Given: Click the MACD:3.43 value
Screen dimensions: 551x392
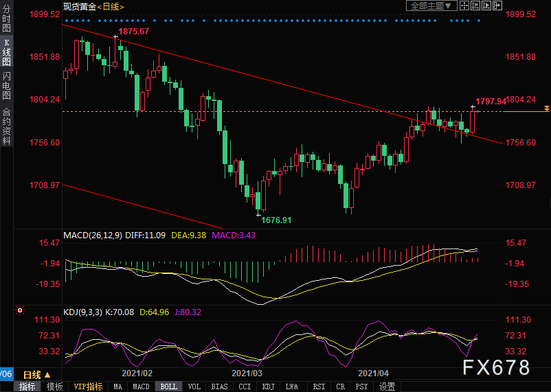Looking at the screenshot, I should [x=234, y=235].
